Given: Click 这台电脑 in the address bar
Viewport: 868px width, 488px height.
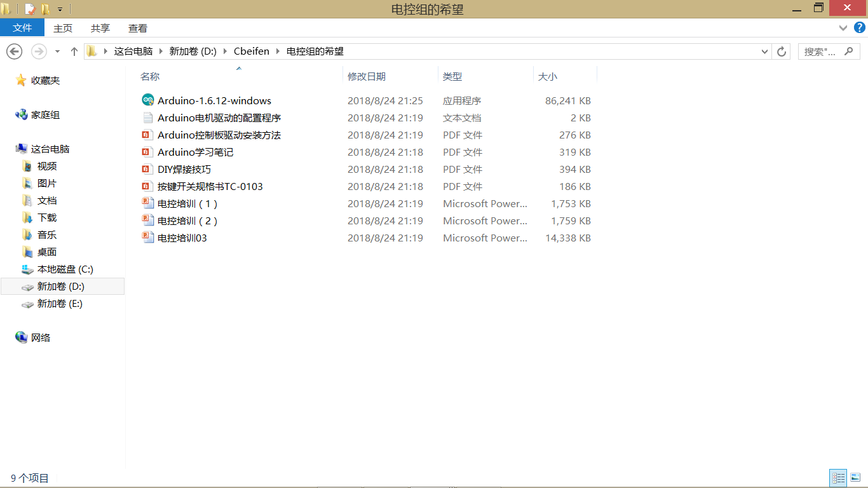Looking at the screenshot, I should click(x=133, y=51).
